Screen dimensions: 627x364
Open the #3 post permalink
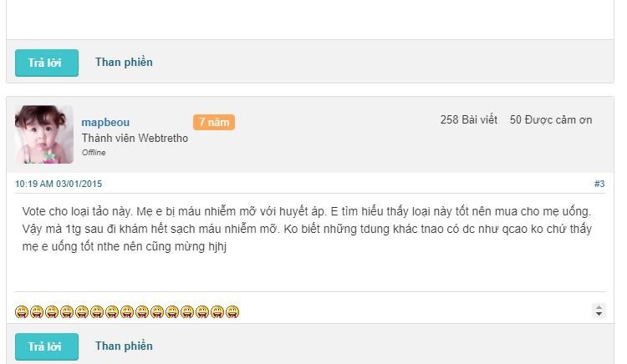pyautogui.click(x=599, y=184)
